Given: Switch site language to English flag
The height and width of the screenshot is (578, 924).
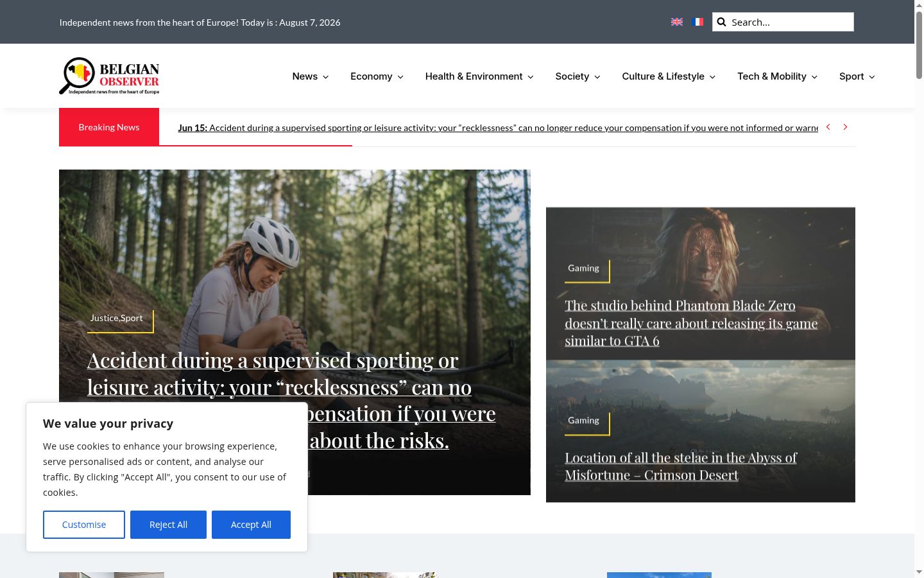Looking at the screenshot, I should 677,22.
